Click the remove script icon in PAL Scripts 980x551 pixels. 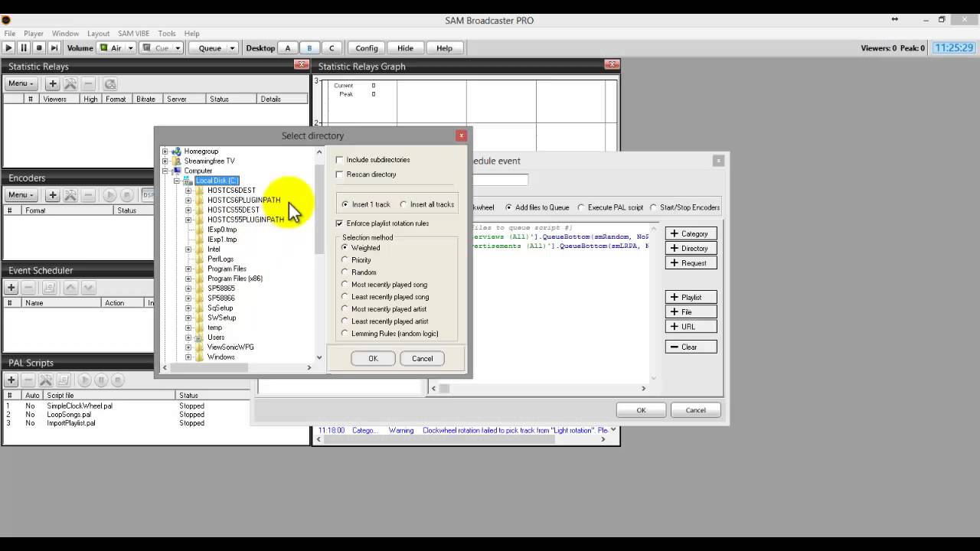[x=28, y=380]
